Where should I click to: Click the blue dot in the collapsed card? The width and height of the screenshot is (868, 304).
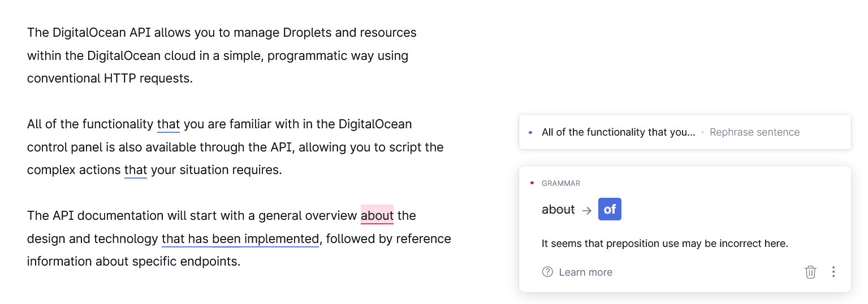click(x=530, y=132)
